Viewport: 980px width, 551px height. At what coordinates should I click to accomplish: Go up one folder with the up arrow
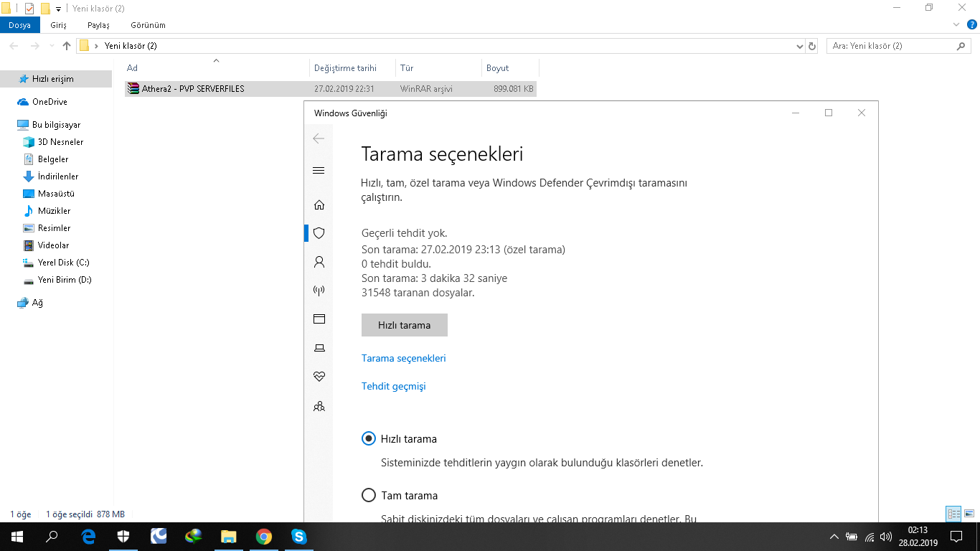(67, 46)
